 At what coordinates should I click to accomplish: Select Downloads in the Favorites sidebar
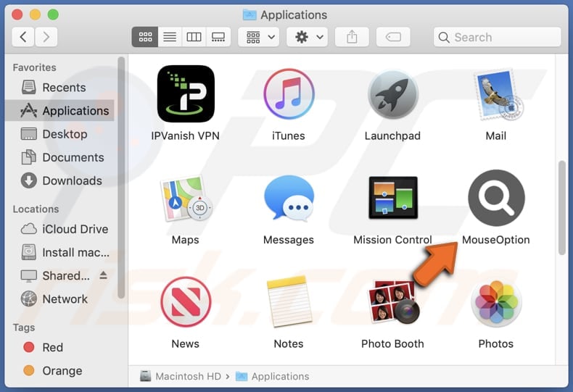tap(71, 180)
